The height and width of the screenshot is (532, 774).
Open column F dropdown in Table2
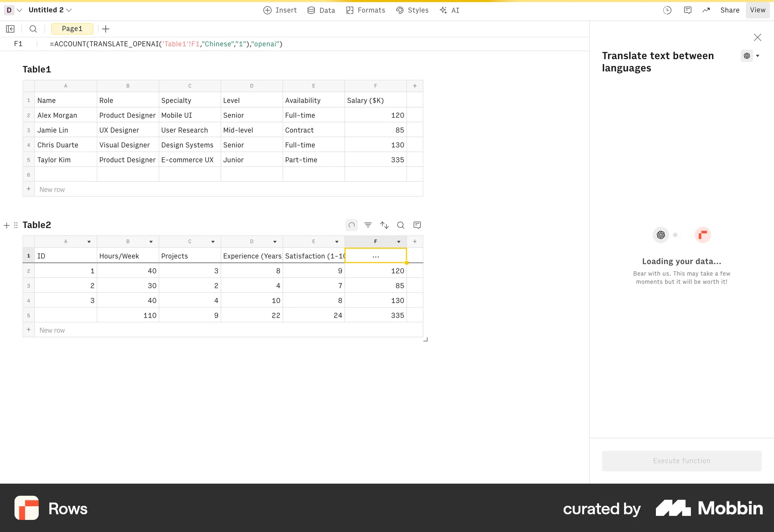398,242
